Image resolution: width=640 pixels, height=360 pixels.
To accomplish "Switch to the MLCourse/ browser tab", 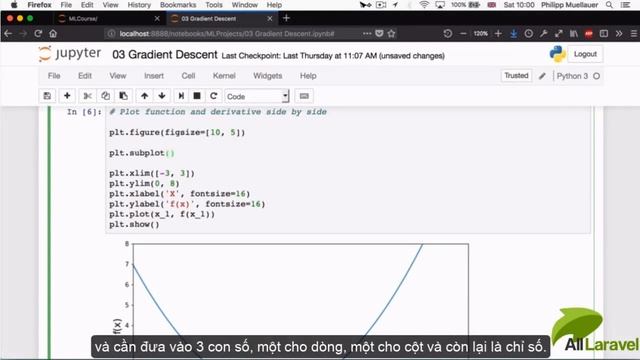I will 107,19.
